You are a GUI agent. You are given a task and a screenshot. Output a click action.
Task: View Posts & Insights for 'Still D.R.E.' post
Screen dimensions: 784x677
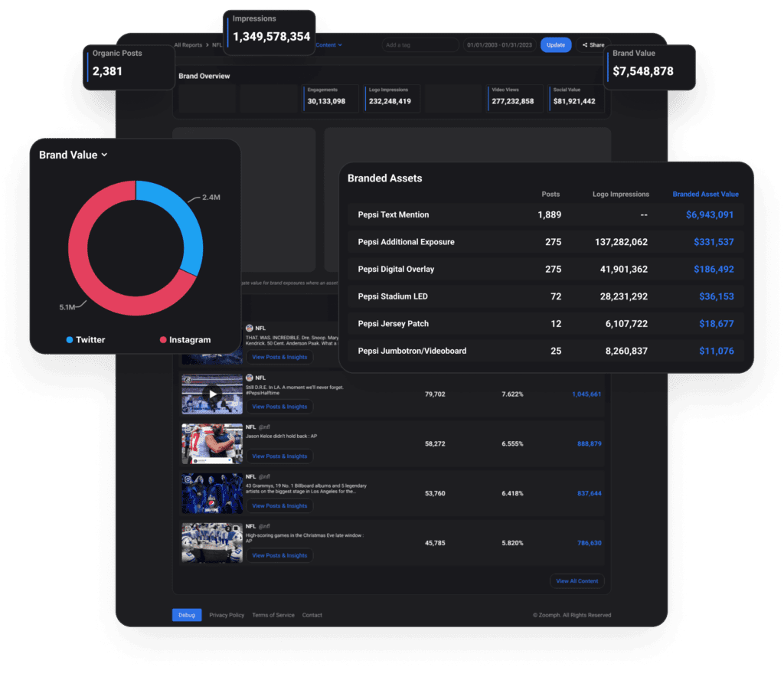279,407
